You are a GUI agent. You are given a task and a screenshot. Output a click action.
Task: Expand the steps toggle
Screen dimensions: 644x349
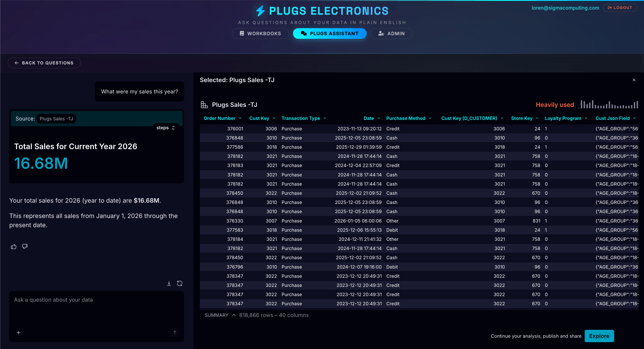coord(165,128)
